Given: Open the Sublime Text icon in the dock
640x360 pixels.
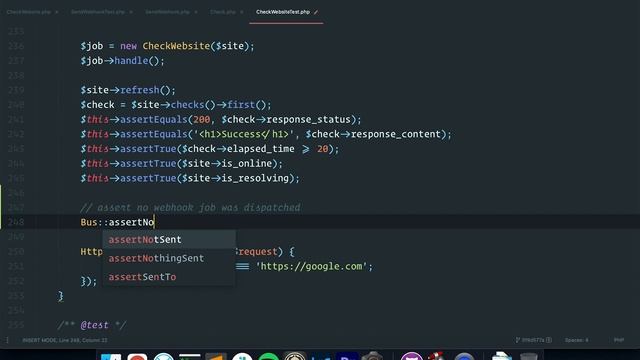Looking at the screenshot, I should point(216,356).
